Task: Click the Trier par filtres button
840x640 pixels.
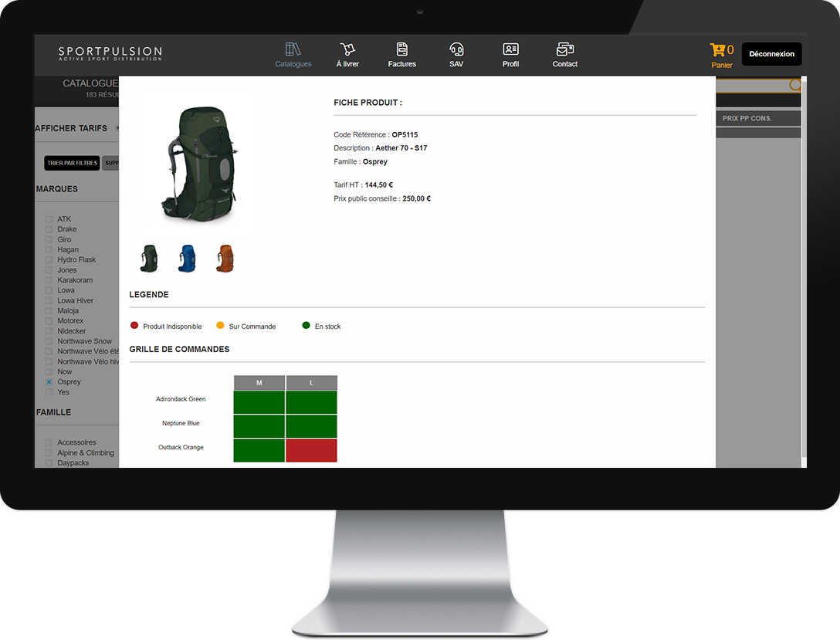Action: click(73, 163)
